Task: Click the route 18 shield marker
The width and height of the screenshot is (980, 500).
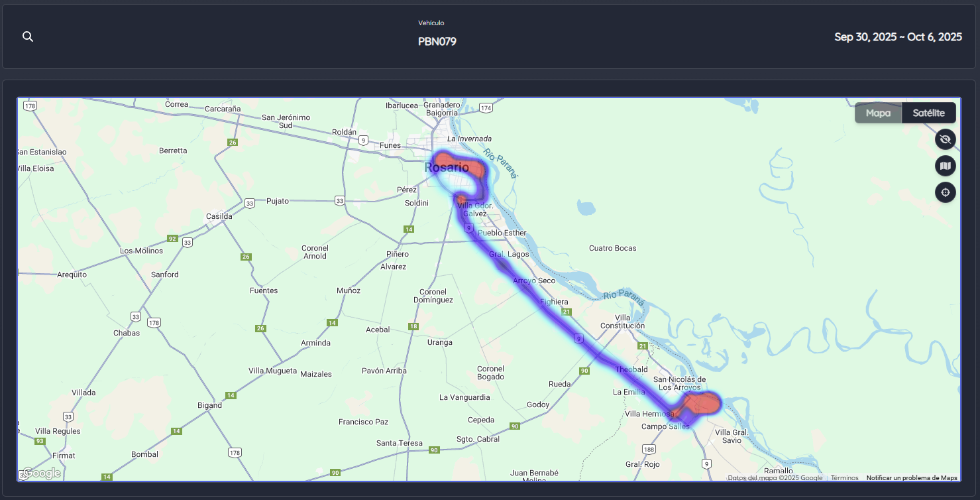Action: tap(413, 326)
